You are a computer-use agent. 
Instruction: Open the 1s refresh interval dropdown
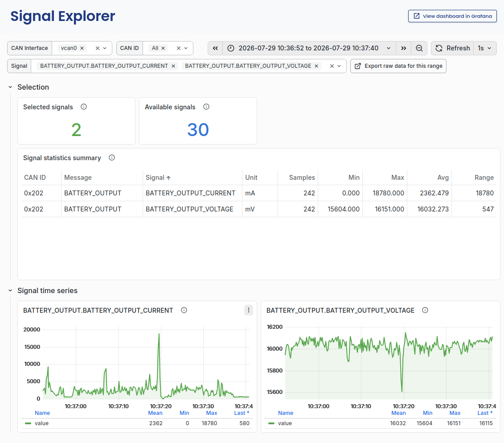(x=485, y=48)
